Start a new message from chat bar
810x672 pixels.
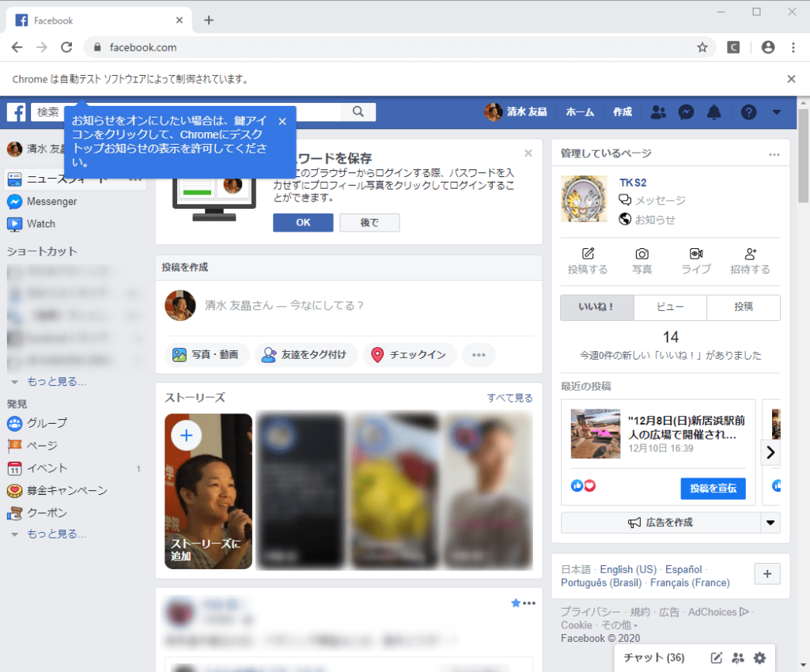pyautogui.click(x=716, y=658)
